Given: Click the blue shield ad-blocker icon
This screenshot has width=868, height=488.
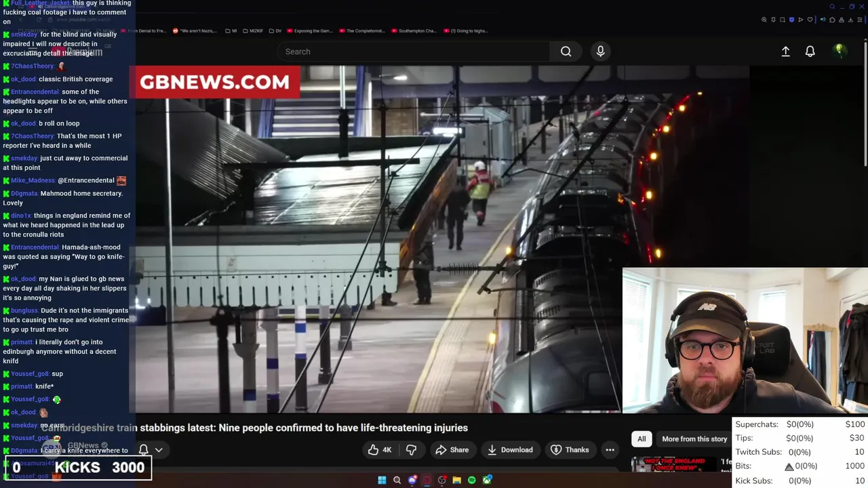Looking at the screenshot, I should (x=791, y=20).
